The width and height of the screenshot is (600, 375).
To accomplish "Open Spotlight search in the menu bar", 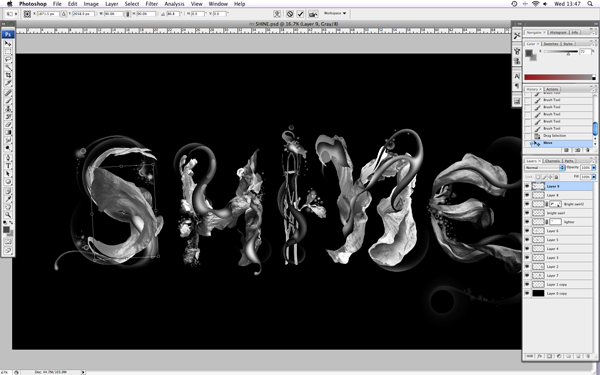I will point(590,4).
